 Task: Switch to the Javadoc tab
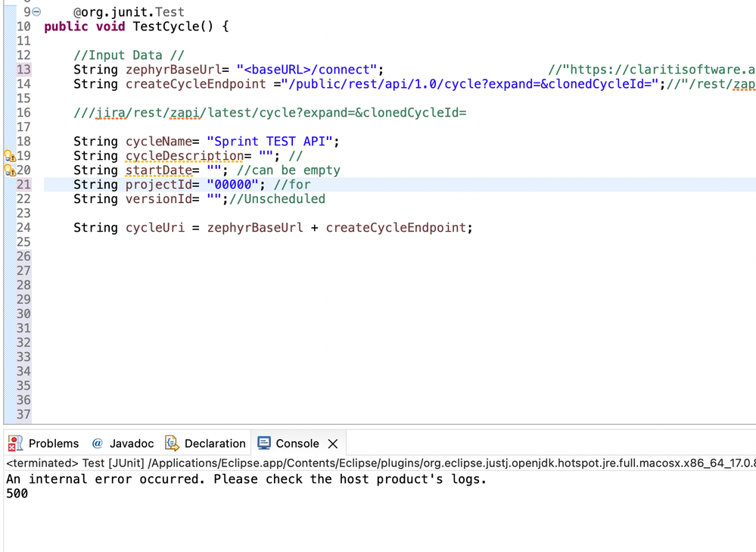click(x=123, y=444)
